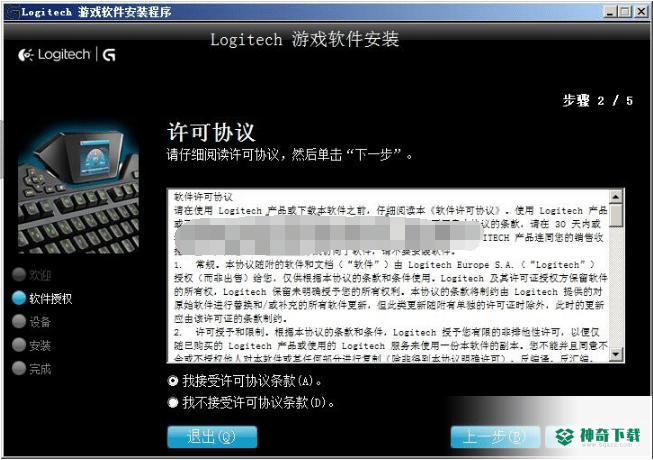
Task: Minimize the installer window
Action: tap(610, 12)
